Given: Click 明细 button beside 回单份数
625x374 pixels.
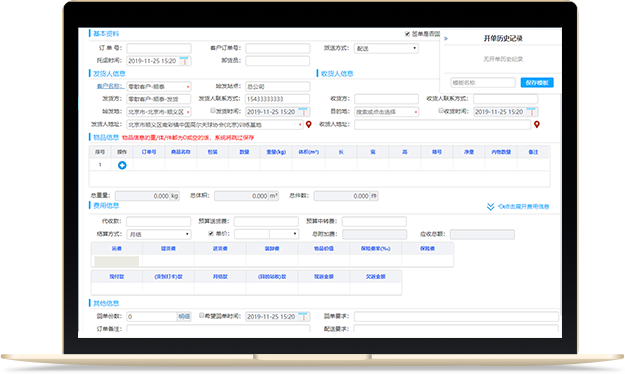Looking at the screenshot, I should point(184,317).
